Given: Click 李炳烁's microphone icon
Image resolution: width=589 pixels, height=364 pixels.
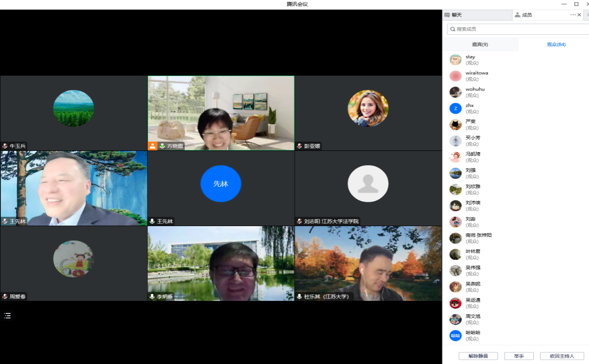Looking at the screenshot, I should click(x=152, y=296).
